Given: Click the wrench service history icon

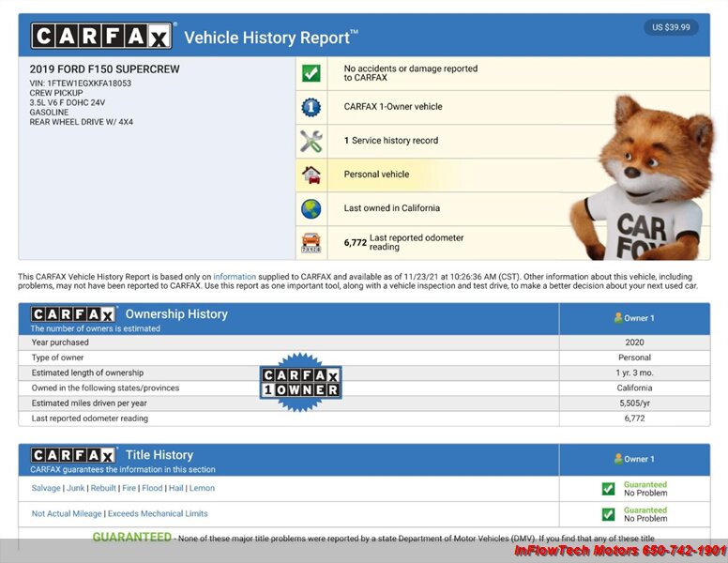Looking at the screenshot, I should point(311,141).
